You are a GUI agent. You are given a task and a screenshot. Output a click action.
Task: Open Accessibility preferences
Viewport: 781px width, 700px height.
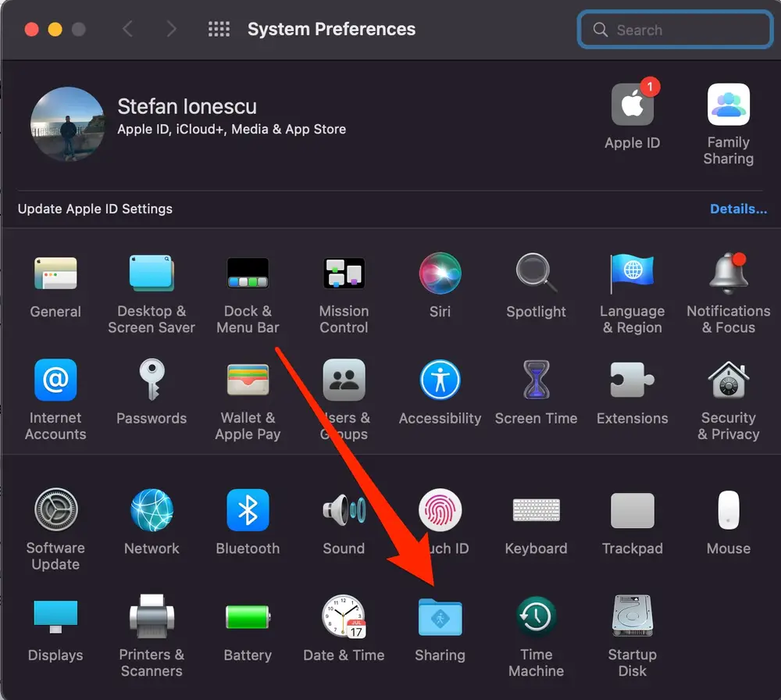(440, 380)
